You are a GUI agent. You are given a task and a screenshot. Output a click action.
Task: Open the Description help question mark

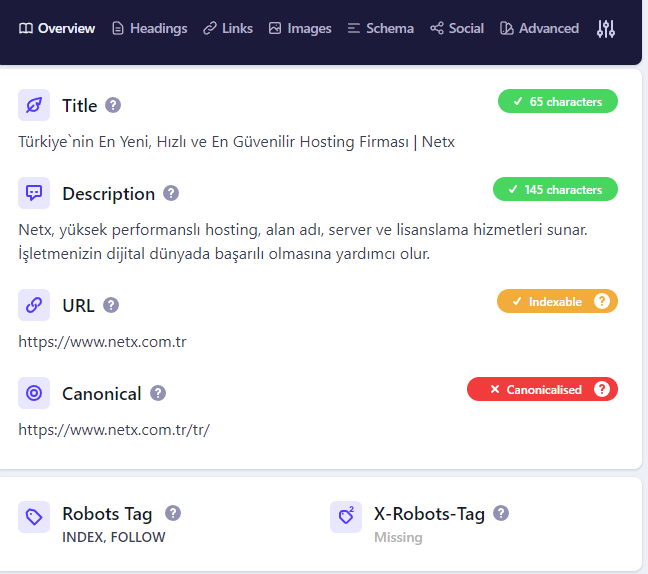171,193
